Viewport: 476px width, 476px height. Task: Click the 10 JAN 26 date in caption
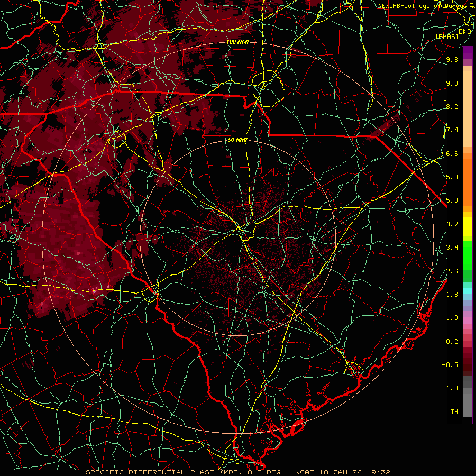(340, 472)
